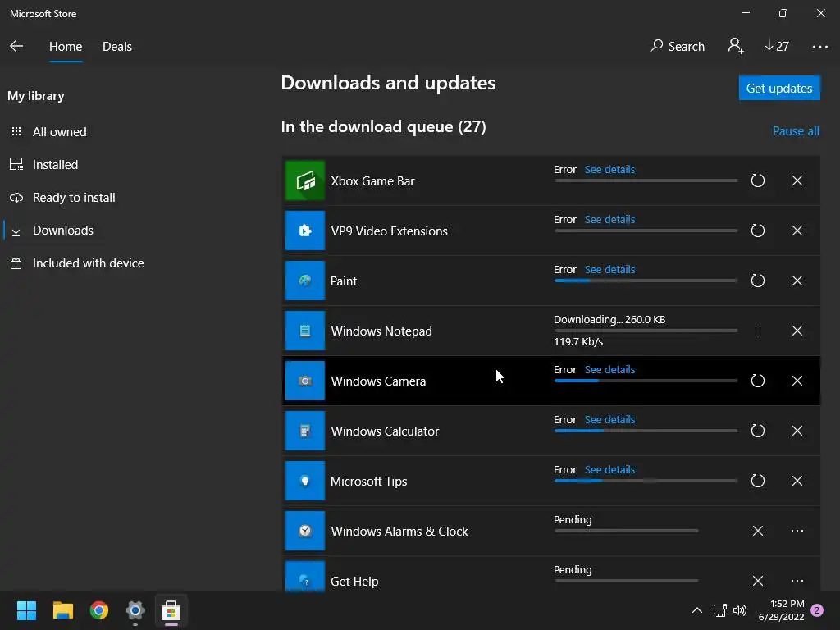Cancel the Xbox Game Bar download
The height and width of the screenshot is (630, 840).
click(x=797, y=180)
